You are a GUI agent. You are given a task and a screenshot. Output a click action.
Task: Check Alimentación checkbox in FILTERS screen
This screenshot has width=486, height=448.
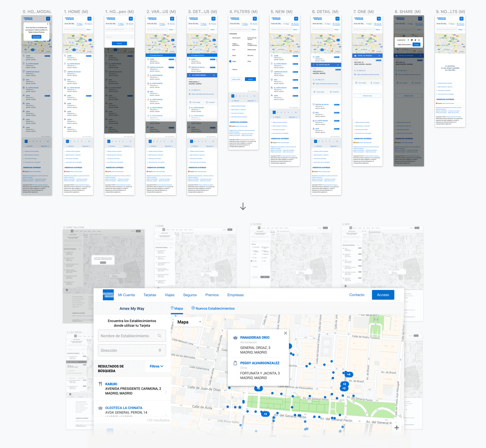pyautogui.click(x=230, y=38)
